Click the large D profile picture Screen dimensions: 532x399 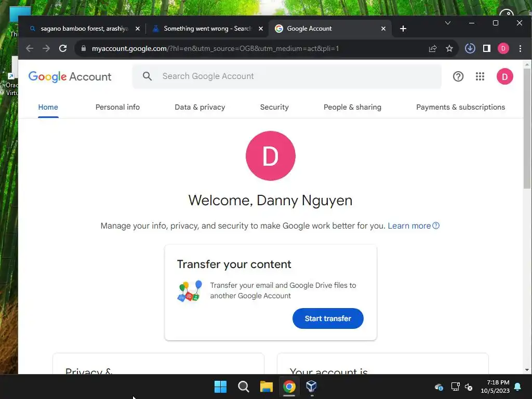[270, 156]
